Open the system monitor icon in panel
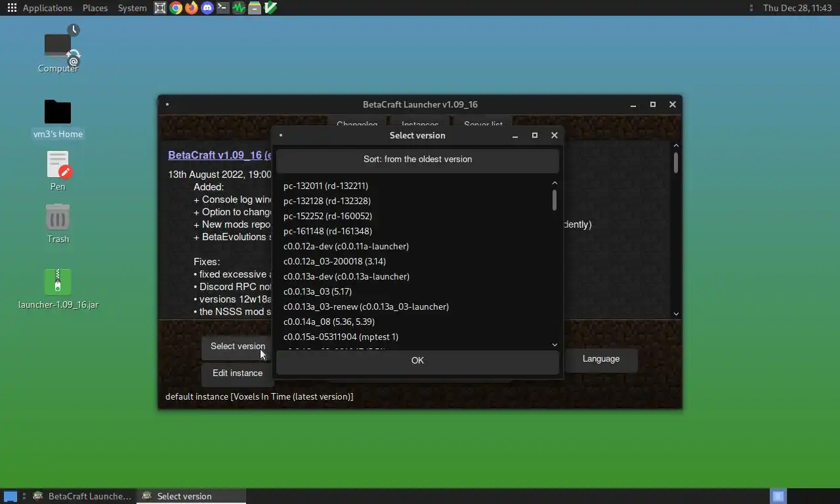 (x=239, y=8)
